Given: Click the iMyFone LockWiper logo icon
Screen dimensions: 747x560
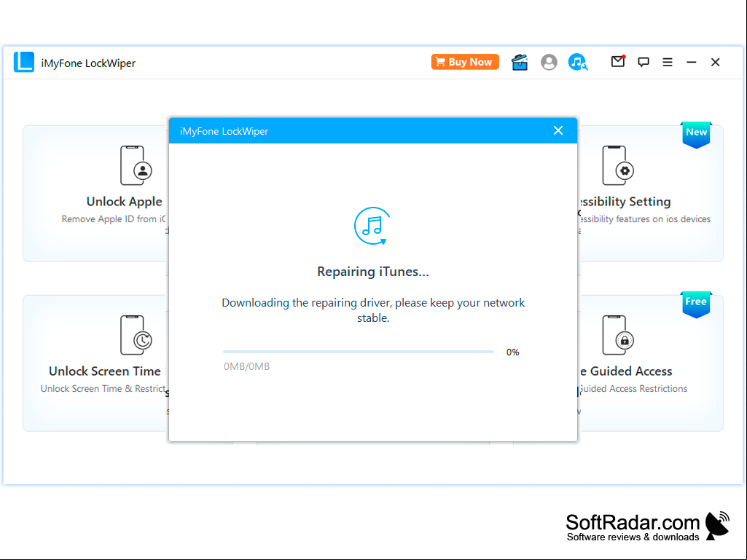Looking at the screenshot, I should coord(24,62).
